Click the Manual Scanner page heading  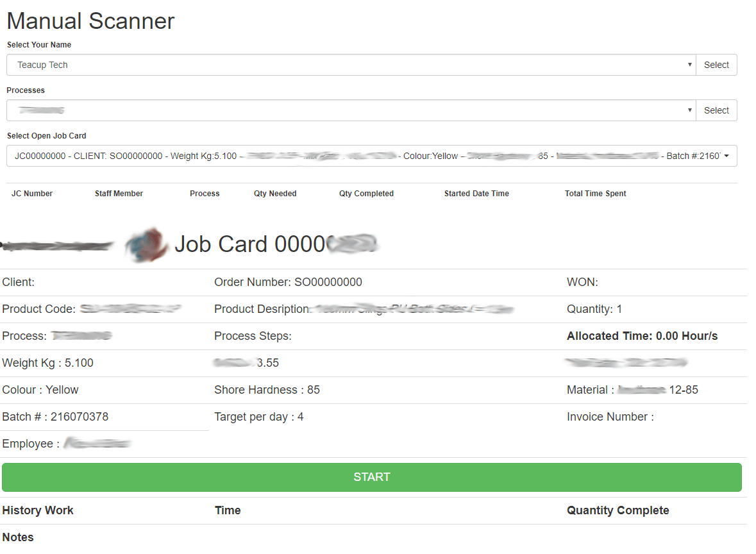click(x=90, y=21)
